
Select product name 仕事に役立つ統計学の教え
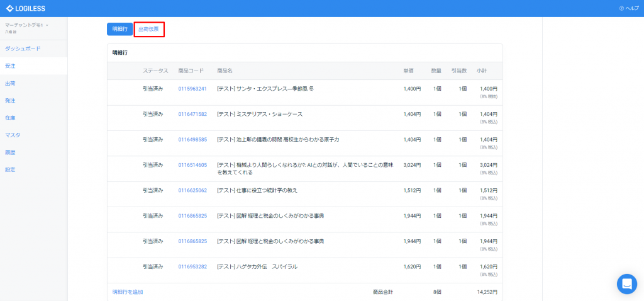(x=257, y=190)
